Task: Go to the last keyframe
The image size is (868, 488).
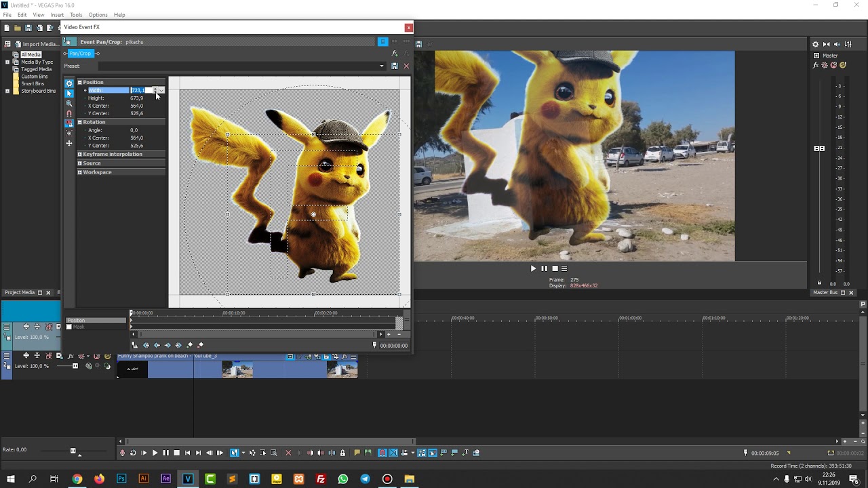Action: tap(178, 346)
